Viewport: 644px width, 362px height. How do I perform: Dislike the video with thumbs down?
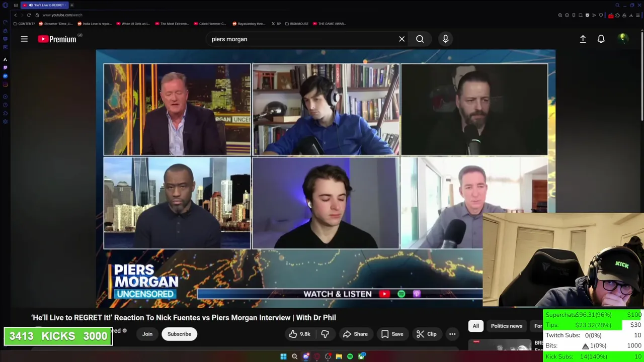point(325,334)
